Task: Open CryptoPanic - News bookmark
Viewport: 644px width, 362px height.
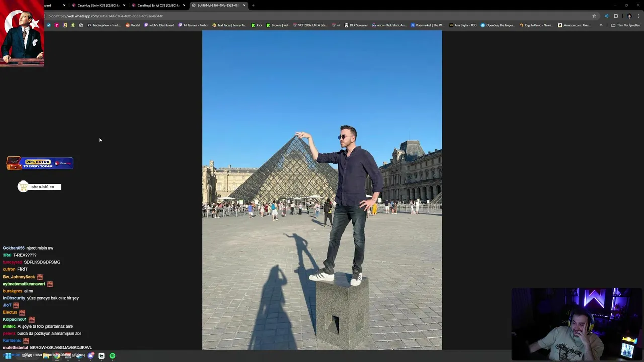Action: (536, 25)
